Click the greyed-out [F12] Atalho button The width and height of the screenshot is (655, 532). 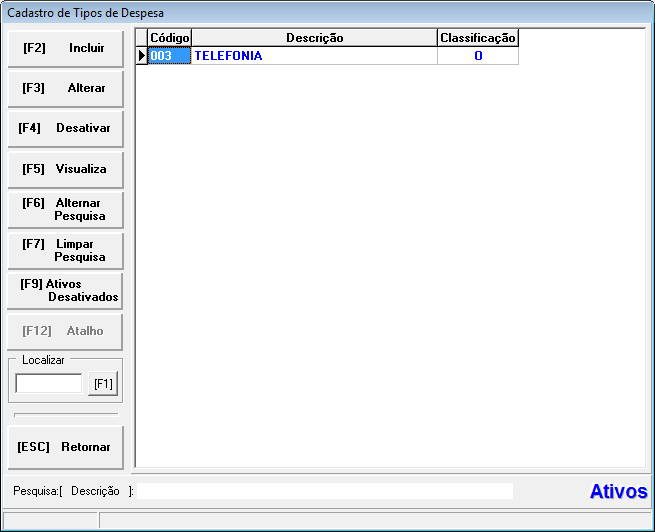[x=65, y=332]
